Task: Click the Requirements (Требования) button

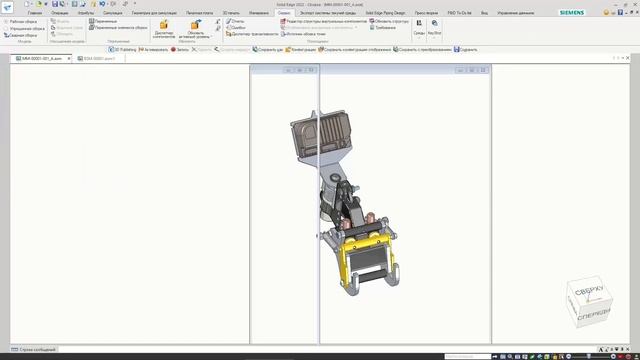Action: pyautogui.click(x=382, y=27)
